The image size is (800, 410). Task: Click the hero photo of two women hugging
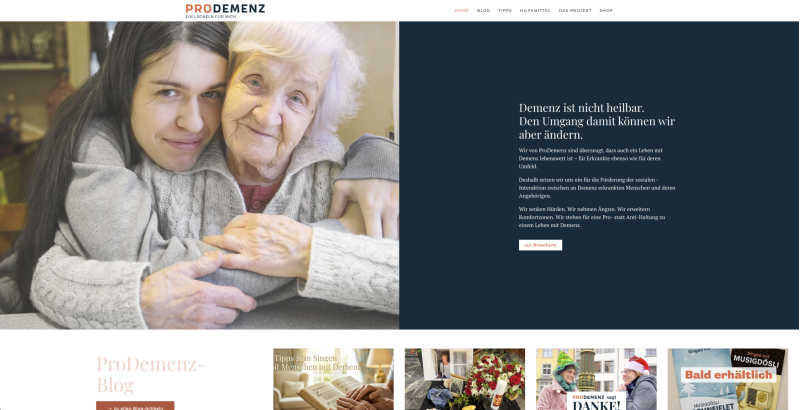199,175
